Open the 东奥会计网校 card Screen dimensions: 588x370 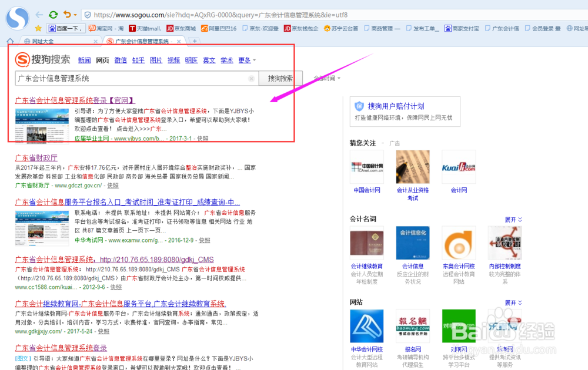[x=459, y=255]
